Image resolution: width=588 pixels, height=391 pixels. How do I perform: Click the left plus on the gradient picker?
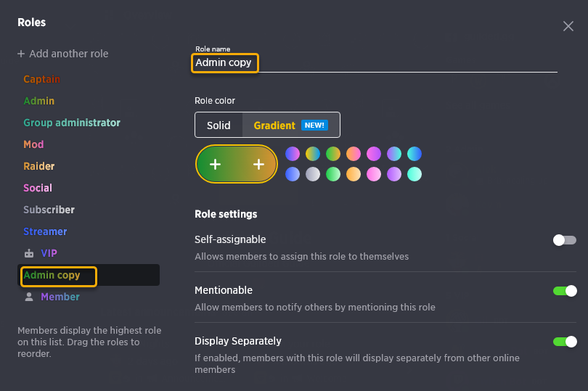215,164
